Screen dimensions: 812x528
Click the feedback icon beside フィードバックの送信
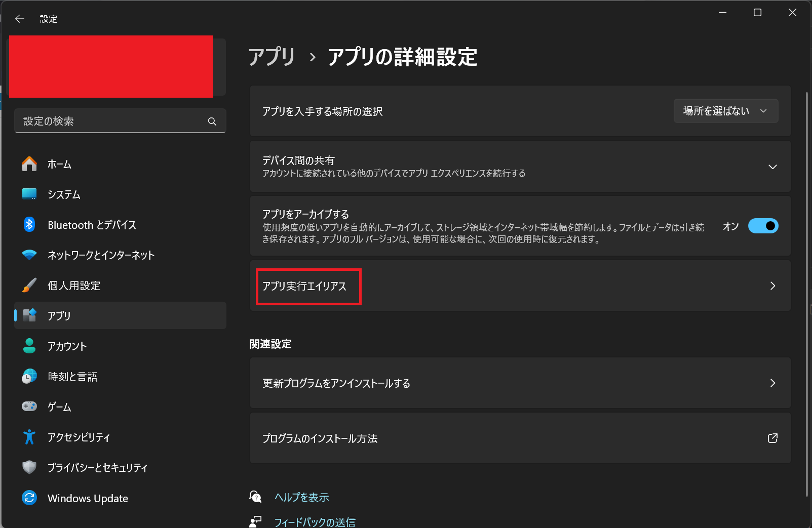pyautogui.click(x=256, y=522)
